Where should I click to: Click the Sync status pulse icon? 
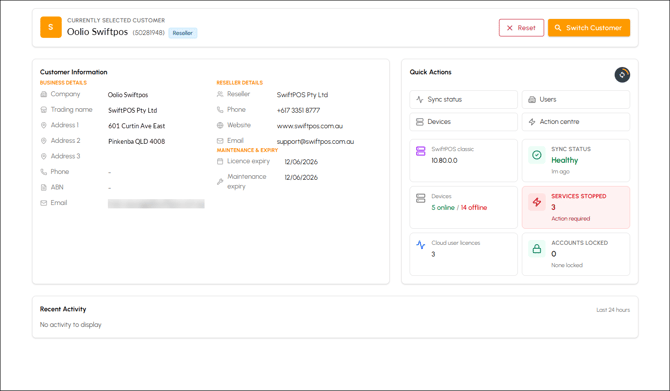click(x=420, y=99)
